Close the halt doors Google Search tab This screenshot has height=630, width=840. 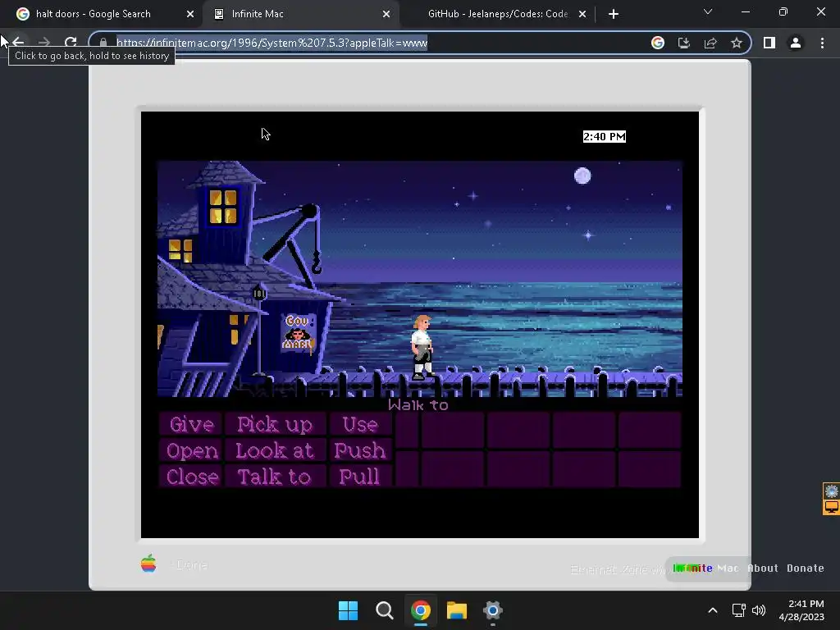coord(190,14)
